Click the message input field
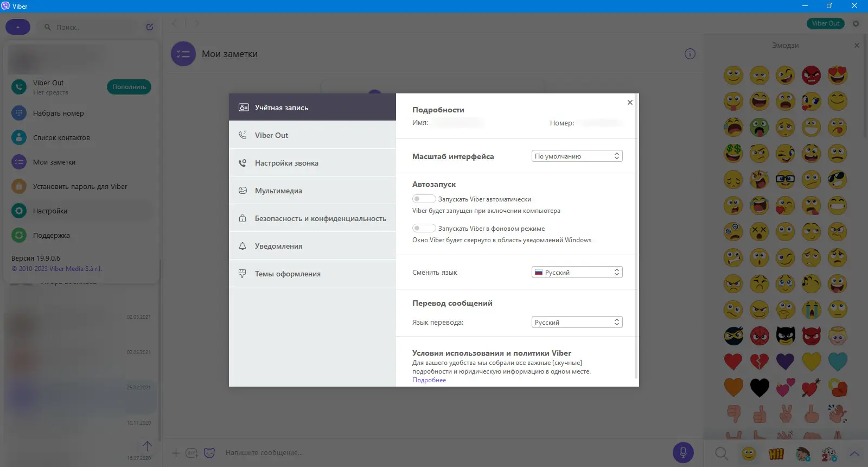Image resolution: width=868 pixels, height=467 pixels. [x=445, y=452]
